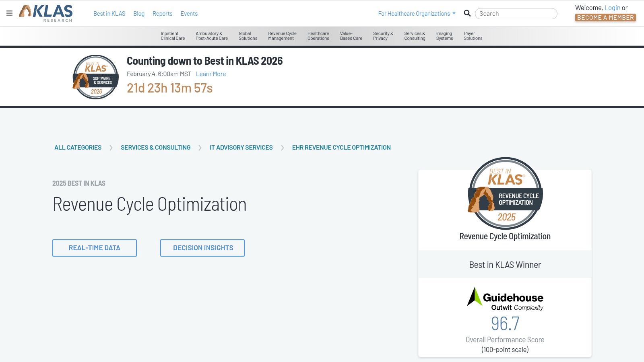Click the 2025 BEST IN KLAS label
644x362 pixels.
click(x=79, y=183)
